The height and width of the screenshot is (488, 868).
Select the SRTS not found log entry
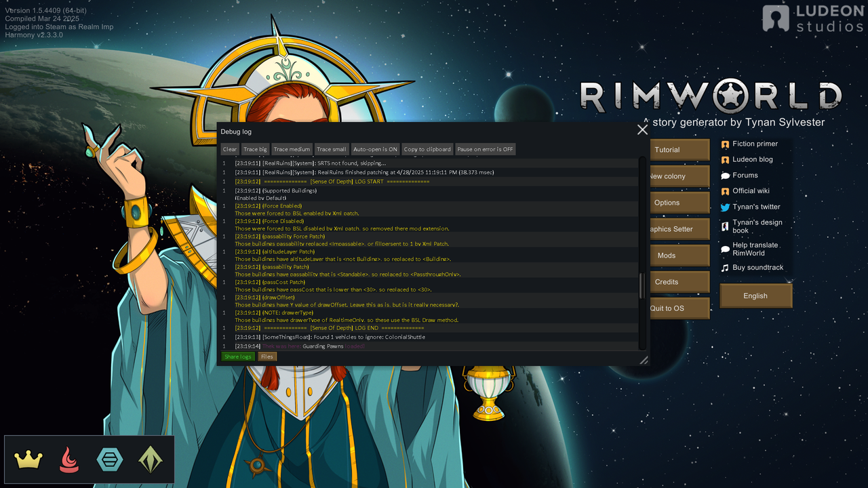pos(430,163)
